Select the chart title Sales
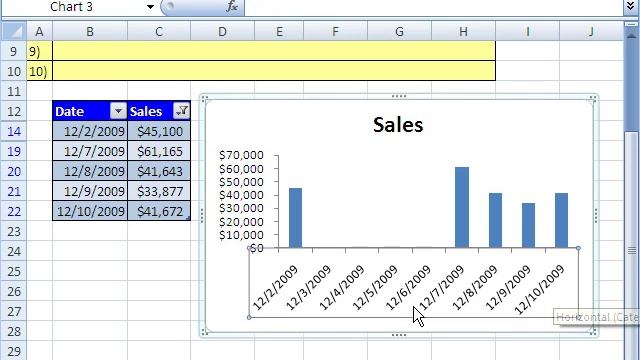640x360 pixels. (398, 124)
